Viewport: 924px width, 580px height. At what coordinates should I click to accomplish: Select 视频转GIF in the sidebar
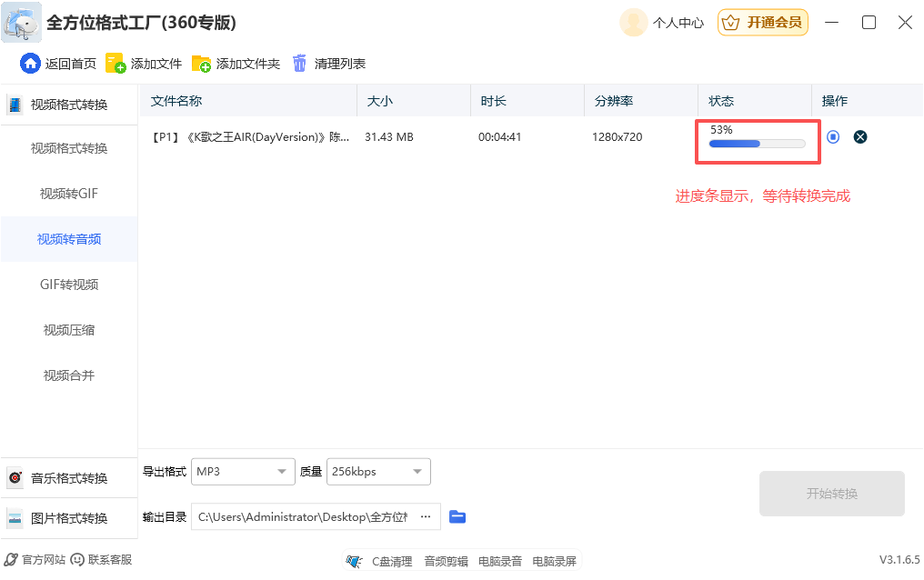tap(69, 194)
